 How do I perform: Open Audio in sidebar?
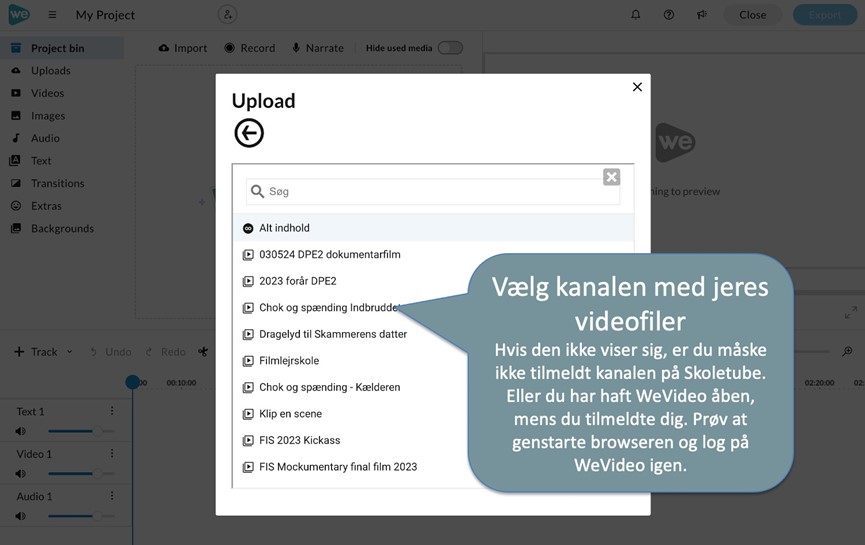point(45,138)
